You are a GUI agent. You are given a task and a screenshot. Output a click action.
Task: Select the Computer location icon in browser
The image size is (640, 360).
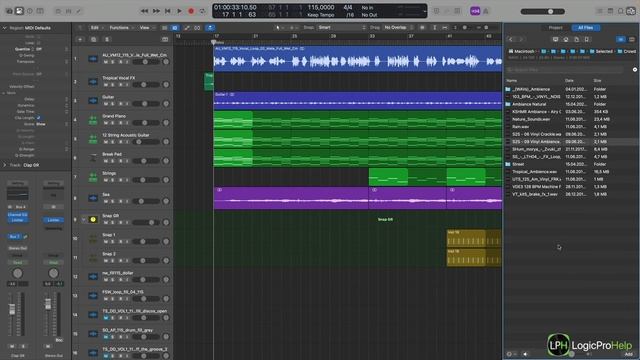pyautogui.click(x=556, y=40)
